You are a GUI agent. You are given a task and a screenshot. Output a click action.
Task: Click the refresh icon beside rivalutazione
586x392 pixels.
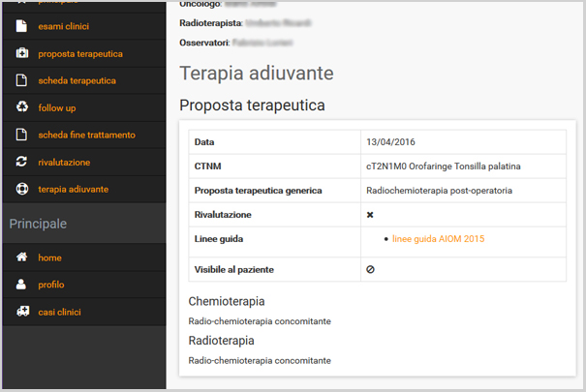tap(21, 162)
